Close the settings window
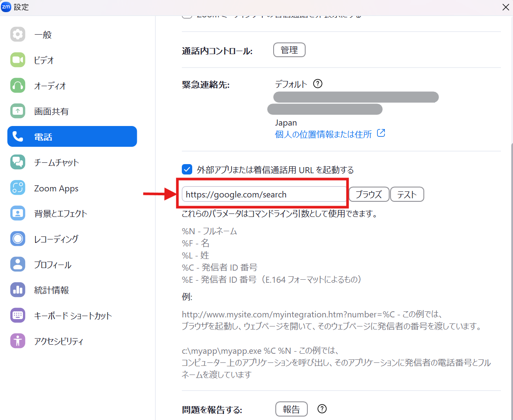Viewport: 513px width, 420px height. [505, 7]
